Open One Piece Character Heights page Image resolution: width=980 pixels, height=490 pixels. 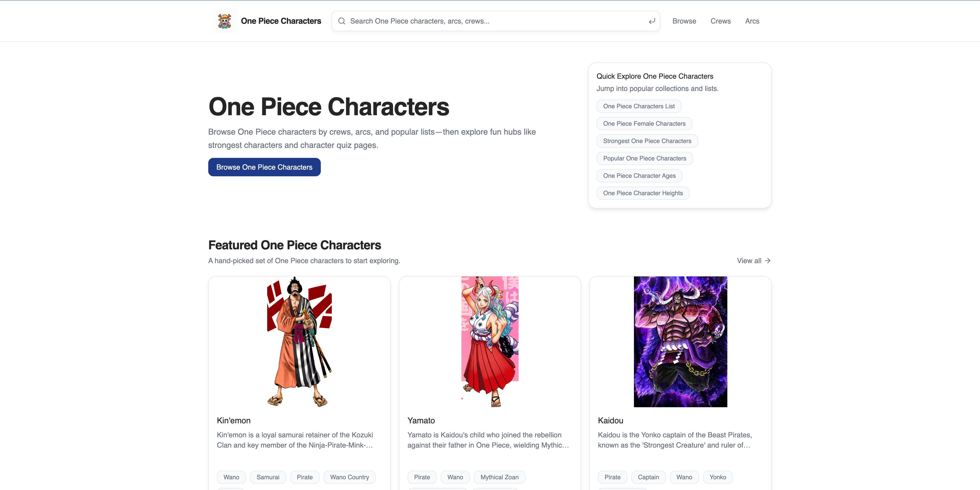[x=643, y=193]
